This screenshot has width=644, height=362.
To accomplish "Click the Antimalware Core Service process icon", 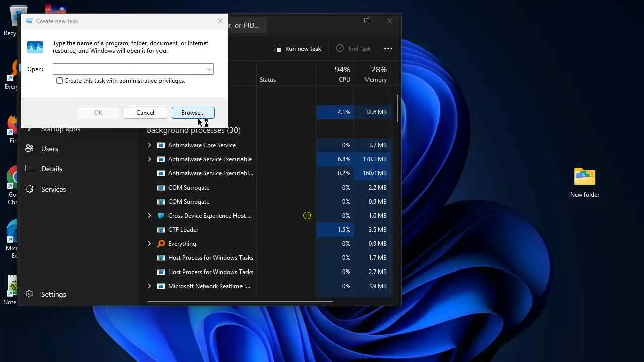I will tap(161, 145).
